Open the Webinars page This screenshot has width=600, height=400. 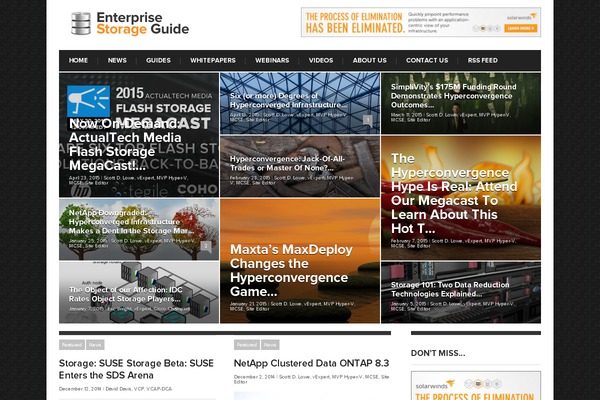272,60
